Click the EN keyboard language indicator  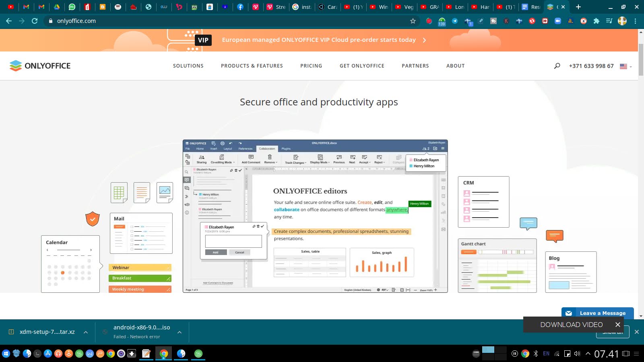tap(546, 354)
